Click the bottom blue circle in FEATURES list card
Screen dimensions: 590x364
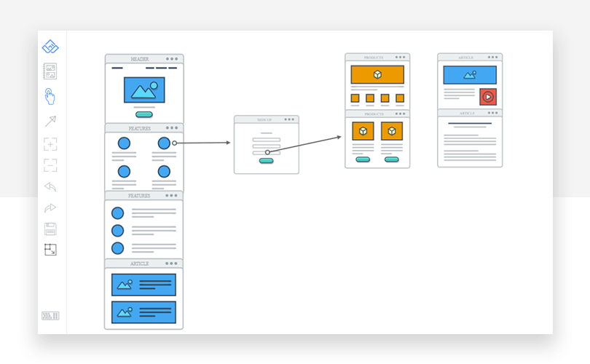click(x=118, y=248)
